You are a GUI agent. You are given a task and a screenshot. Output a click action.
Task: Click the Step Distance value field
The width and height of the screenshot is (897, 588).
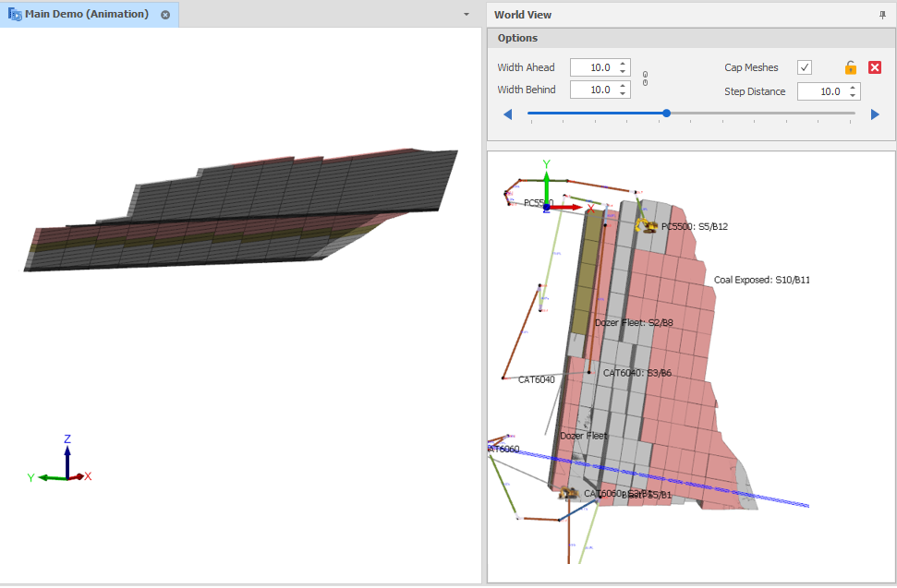coord(819,91)
